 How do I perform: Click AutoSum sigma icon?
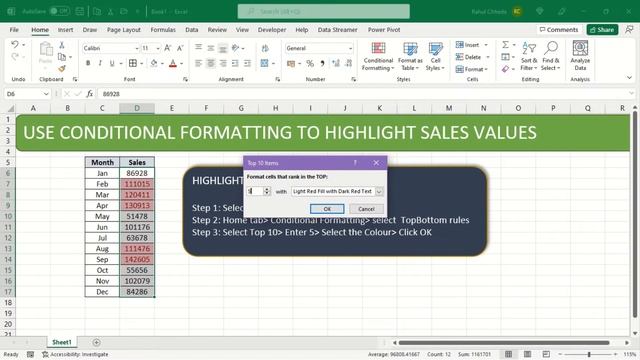pyautogui.click(x=505, y=44)
